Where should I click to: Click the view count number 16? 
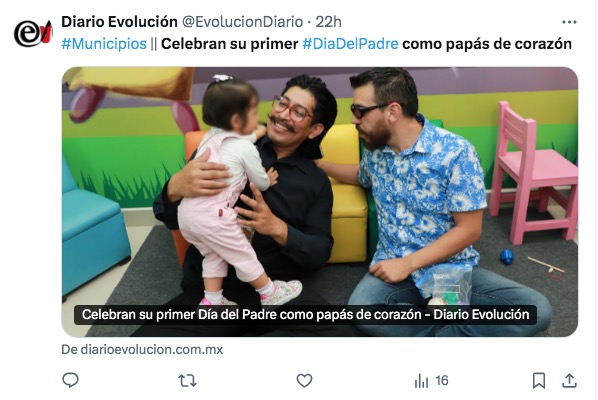(x=442, y=381)
